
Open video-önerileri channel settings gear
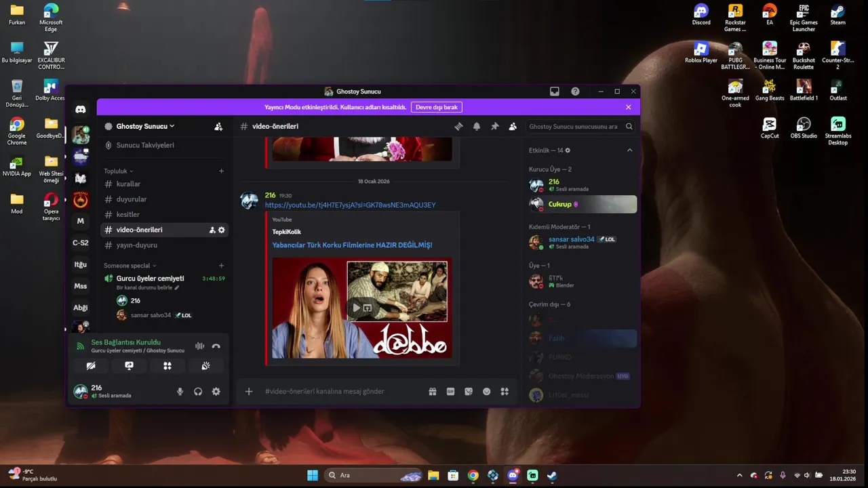[x=222, y=230]
